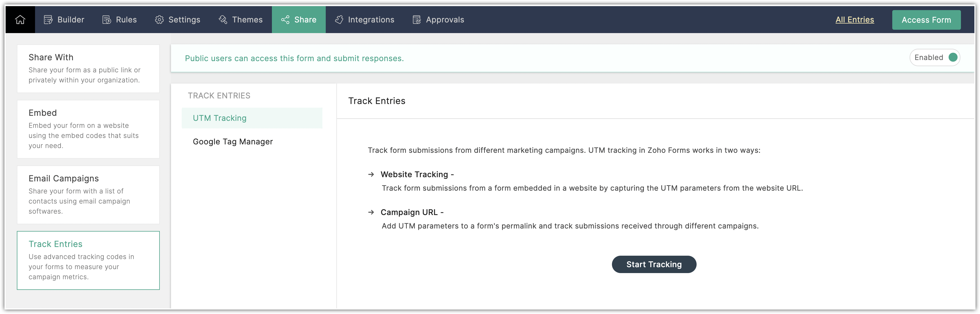The width and height of the screenshot is (980, 314).
Task: Choose the Email Campaigns card
Action: 88,195
